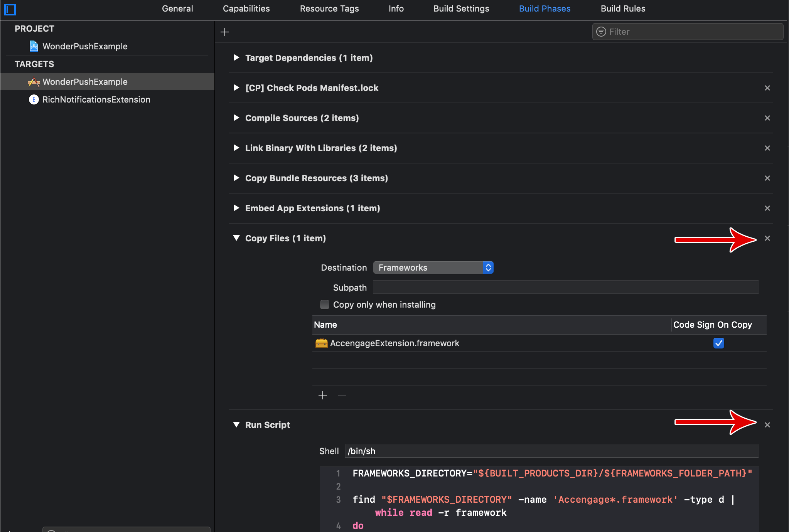Expand Target Dependencies section
Screen dimensions: 789x532
tap(236, 58)
